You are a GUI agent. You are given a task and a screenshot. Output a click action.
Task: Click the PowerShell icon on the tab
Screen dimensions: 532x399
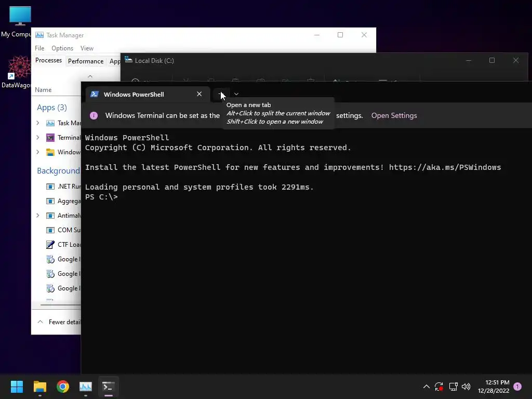pyautogui.click(x=95, y=95)
